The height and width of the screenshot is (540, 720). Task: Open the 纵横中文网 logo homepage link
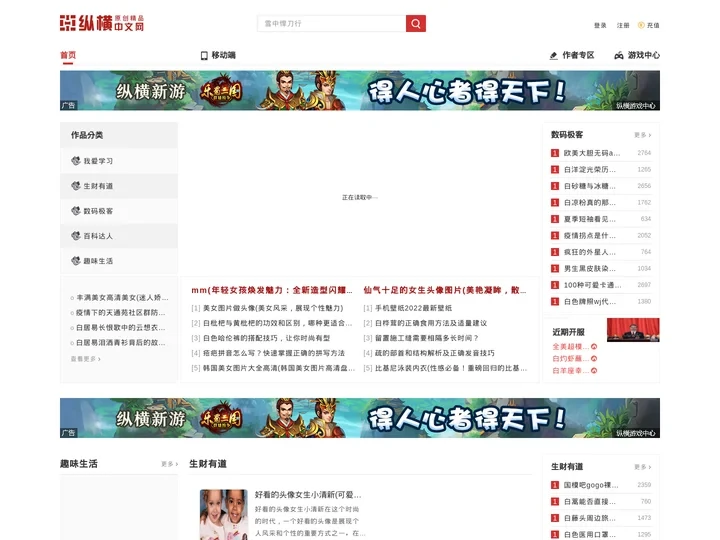(x=102, y=23)
